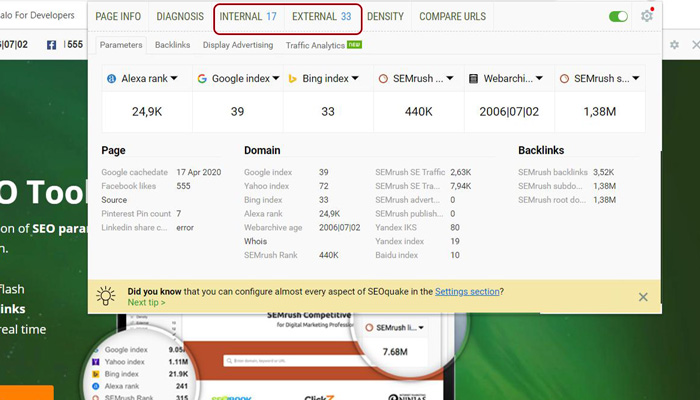Click the Google logo icon
700x400 pixels.
point(202,79)
